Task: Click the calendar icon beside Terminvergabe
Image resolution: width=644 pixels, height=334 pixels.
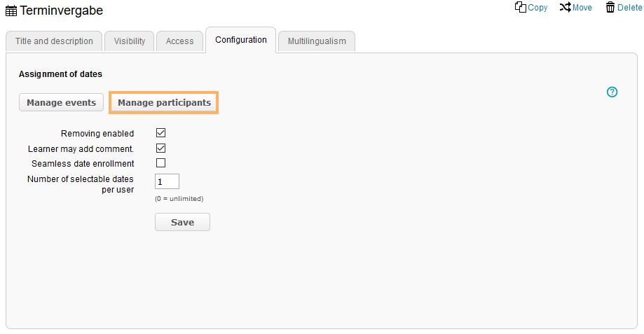Action: [11, 11]
